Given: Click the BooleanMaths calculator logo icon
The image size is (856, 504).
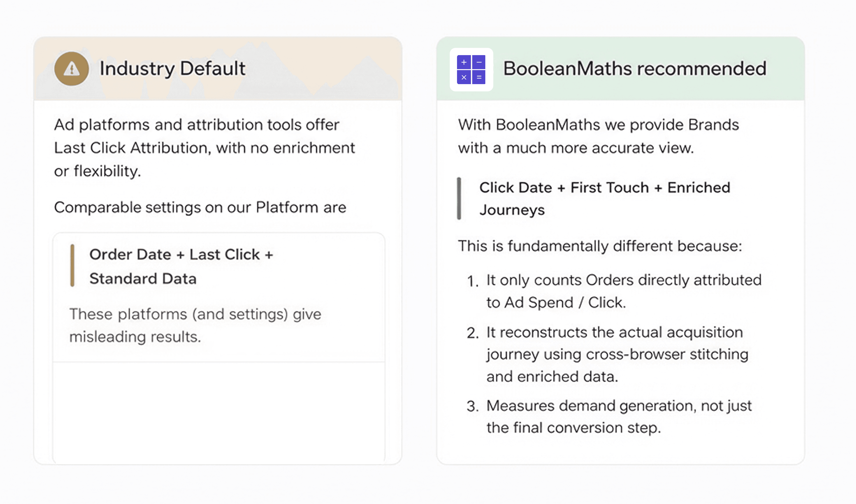Looking at the screenshot, I should point(471,70).
